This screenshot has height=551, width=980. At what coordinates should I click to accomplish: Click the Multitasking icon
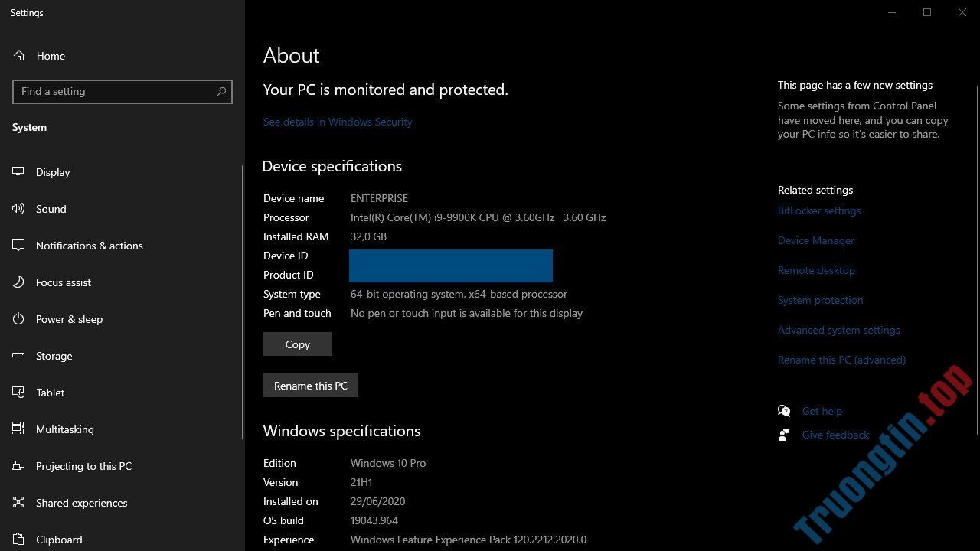pos(18,429)
